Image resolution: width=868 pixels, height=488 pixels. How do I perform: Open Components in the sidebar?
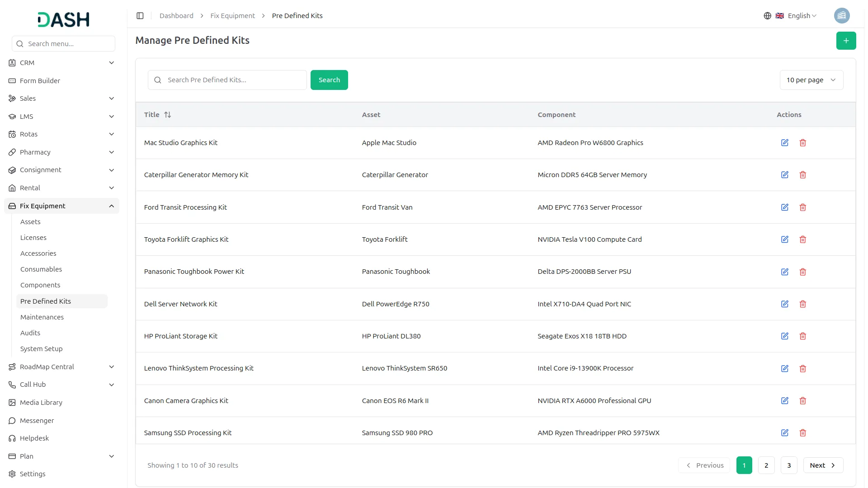point(40,285)
